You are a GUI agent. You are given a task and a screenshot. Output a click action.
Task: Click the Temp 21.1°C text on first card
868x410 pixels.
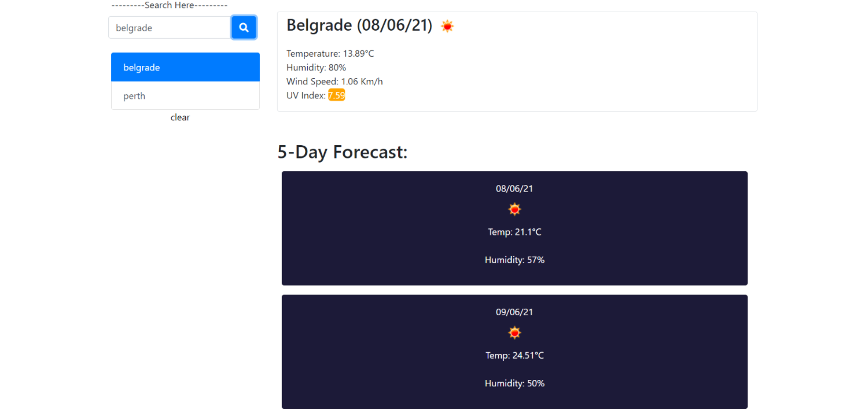(x=514, y=231)
